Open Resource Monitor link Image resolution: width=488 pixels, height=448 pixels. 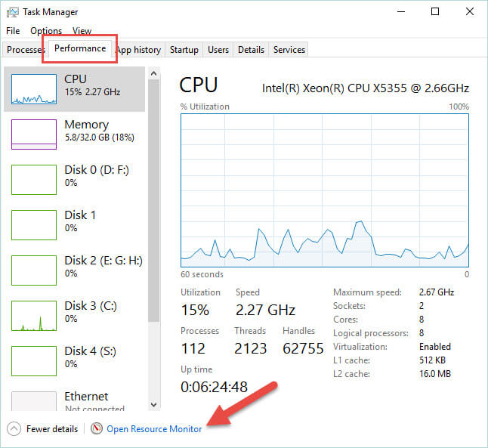tap(154, 428)
